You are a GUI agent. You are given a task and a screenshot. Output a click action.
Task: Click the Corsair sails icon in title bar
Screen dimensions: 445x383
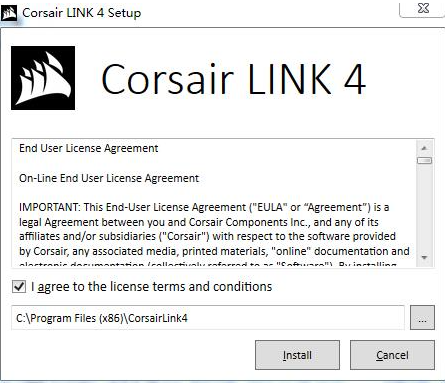tap(9, 14)
